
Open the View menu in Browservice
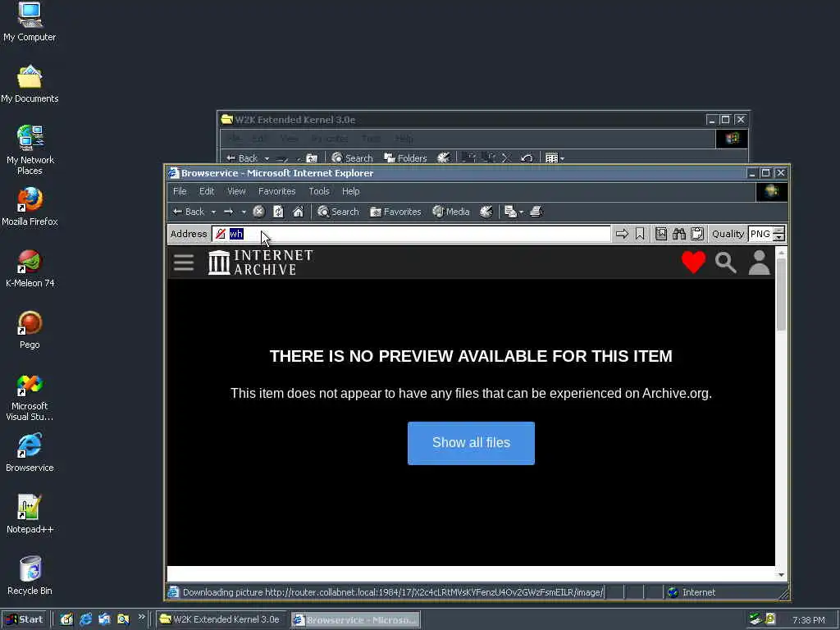(236, 191)
